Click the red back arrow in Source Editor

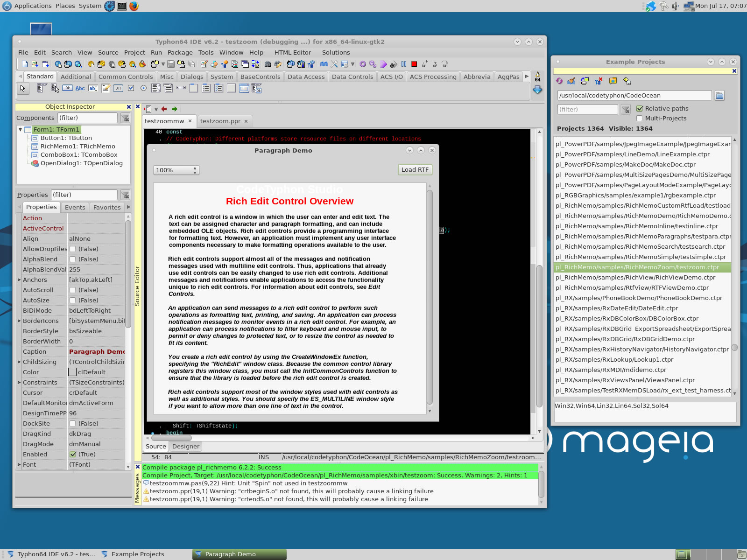[x=164, y=109]
